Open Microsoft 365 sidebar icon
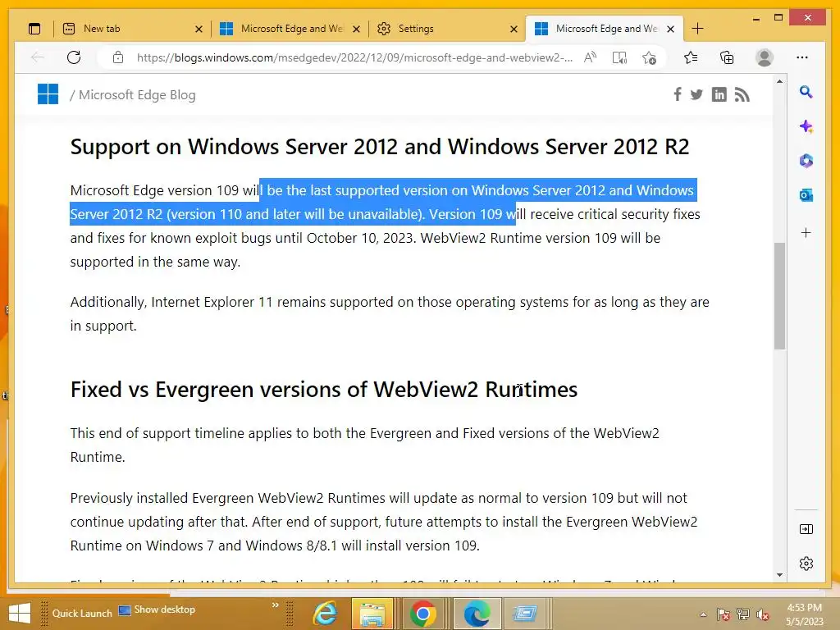Image resolution: width=840 pixels, height=630 pixels. click(x=806, y=161)
